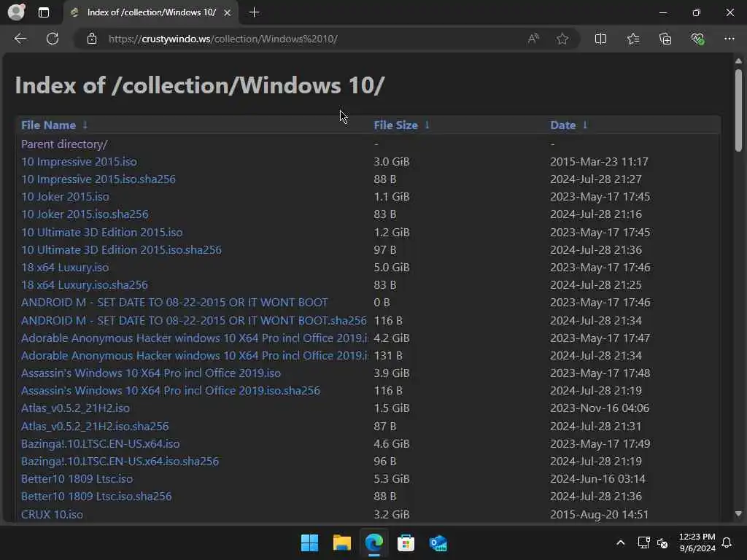The width and height of the screenshot is (747, 560).
Task: Download Atlas_v0.5.2_21H2.iso
Action: tap(75, 408)
